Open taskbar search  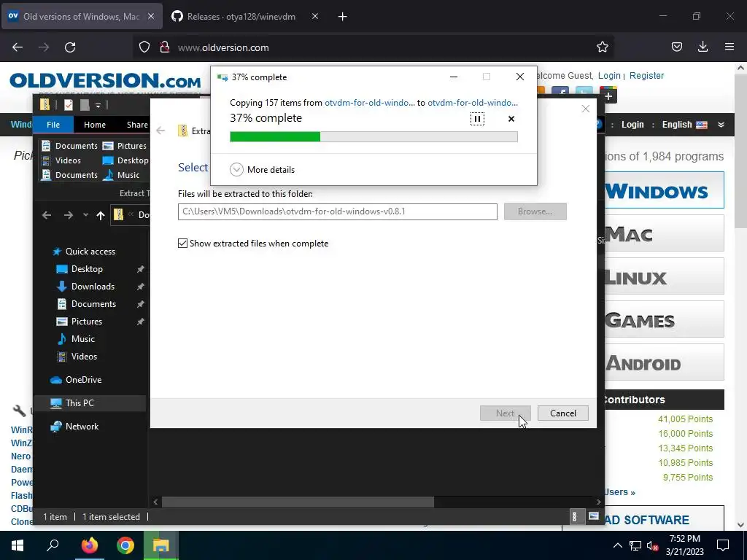[53, 545]
